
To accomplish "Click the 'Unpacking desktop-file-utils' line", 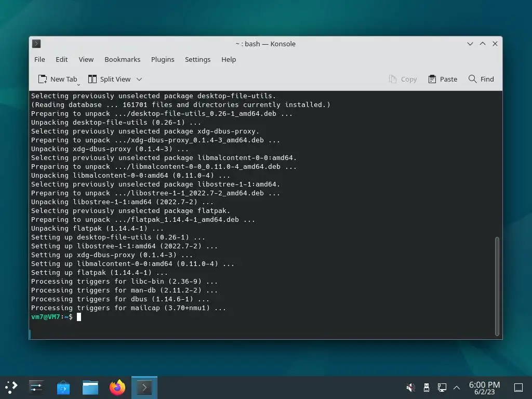I will pos(116,122).
